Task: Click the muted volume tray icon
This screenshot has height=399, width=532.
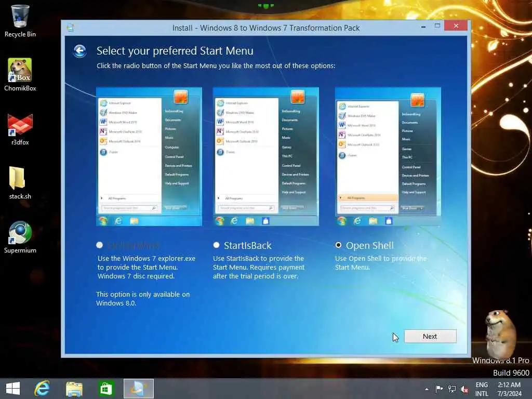Action: coord(464,390)
